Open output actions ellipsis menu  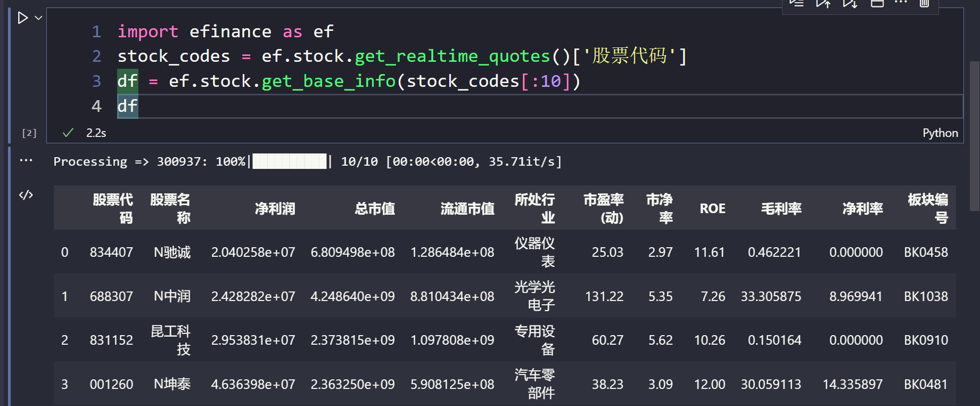coord(26,160)
